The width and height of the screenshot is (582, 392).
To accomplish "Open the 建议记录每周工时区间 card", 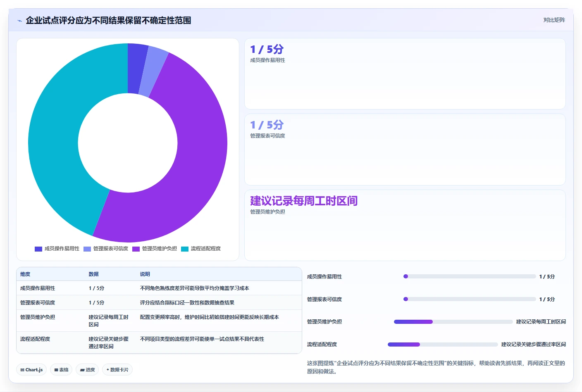I will (x=405, y=225).
